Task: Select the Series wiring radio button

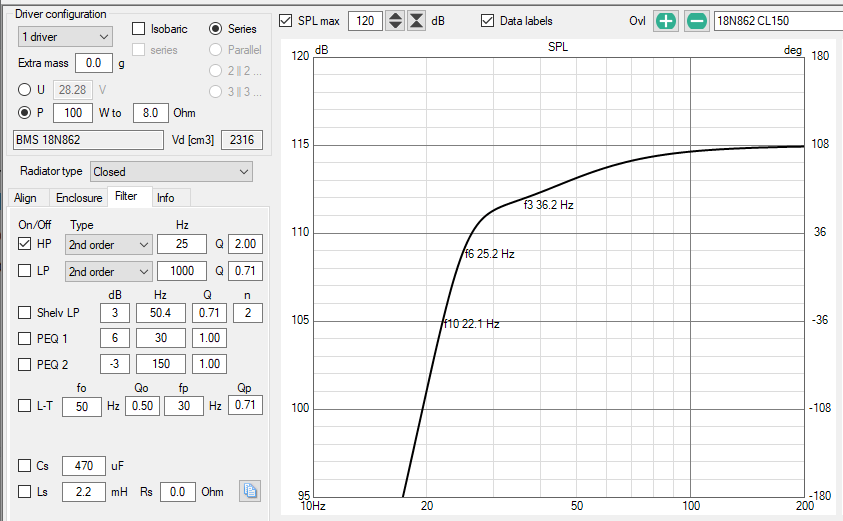Action: click(x=216, y=28)
